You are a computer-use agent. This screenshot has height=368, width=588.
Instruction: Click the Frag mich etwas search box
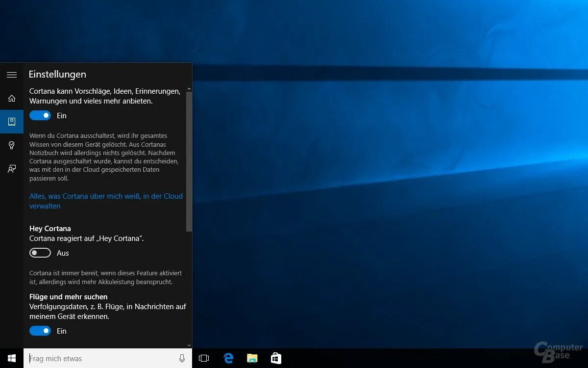coord(108,358)
